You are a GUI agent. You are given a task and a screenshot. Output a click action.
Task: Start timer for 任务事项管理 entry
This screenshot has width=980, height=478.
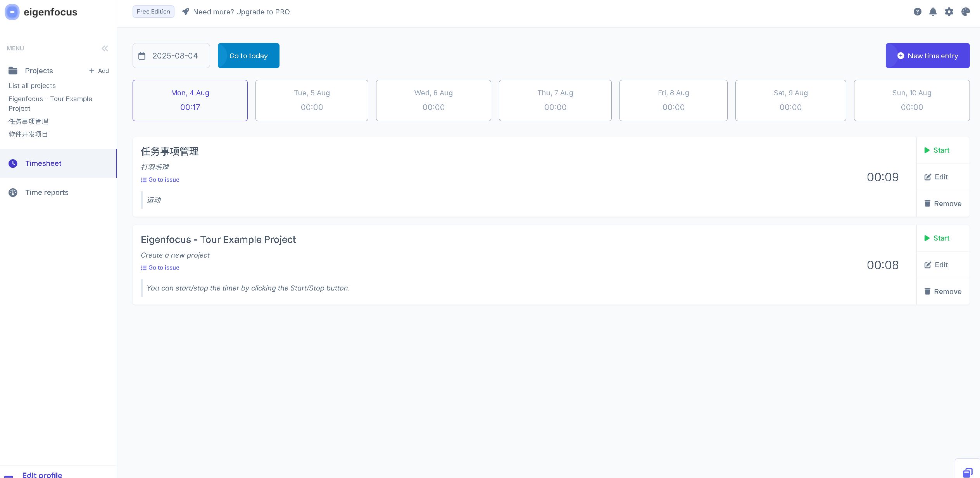click(x=937, y=150)
